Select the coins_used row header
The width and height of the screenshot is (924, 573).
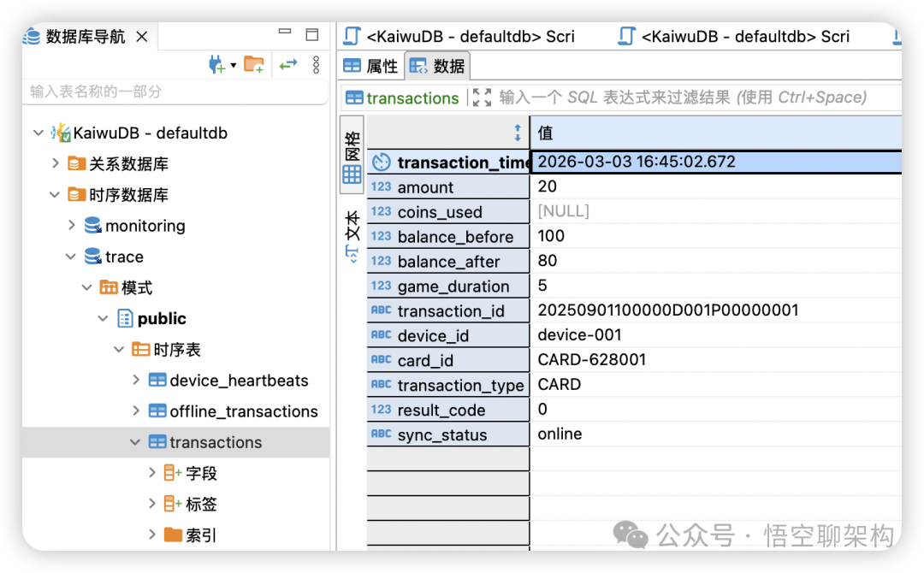pyautogui.click(x=448, y=212)
